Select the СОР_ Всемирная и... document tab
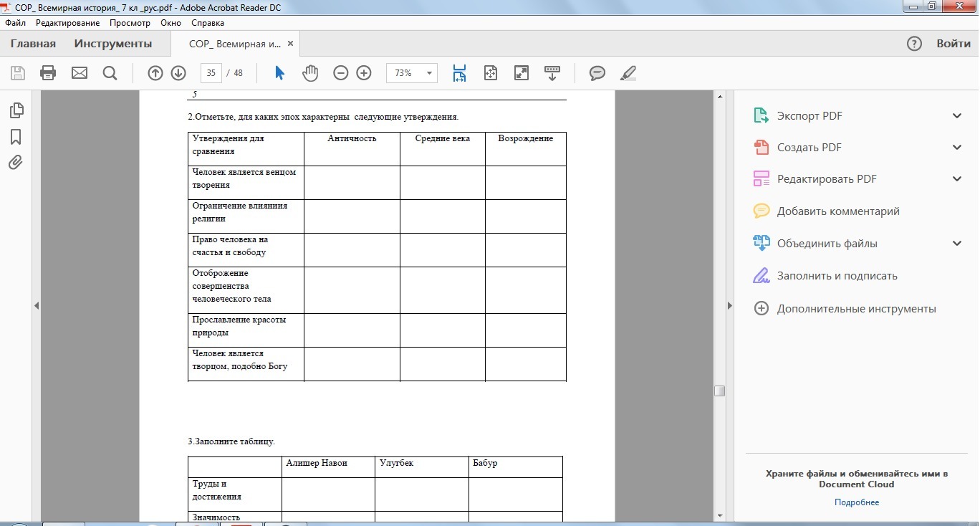 pos(235,44)
